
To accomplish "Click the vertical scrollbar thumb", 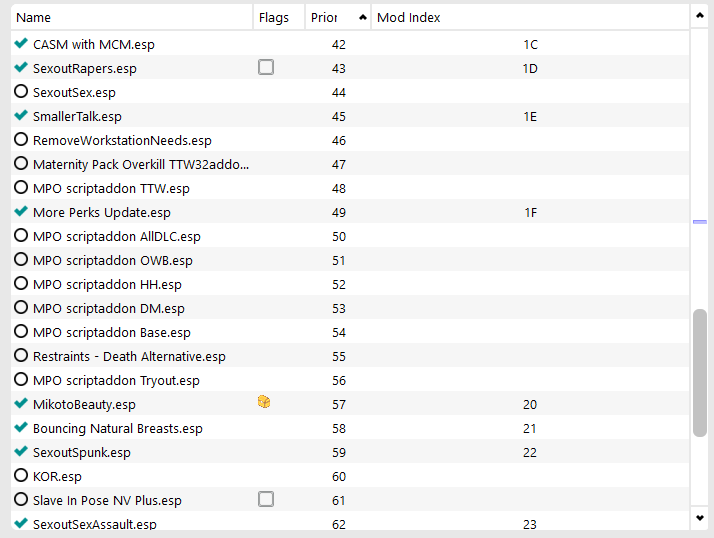I will coord(700,373).
